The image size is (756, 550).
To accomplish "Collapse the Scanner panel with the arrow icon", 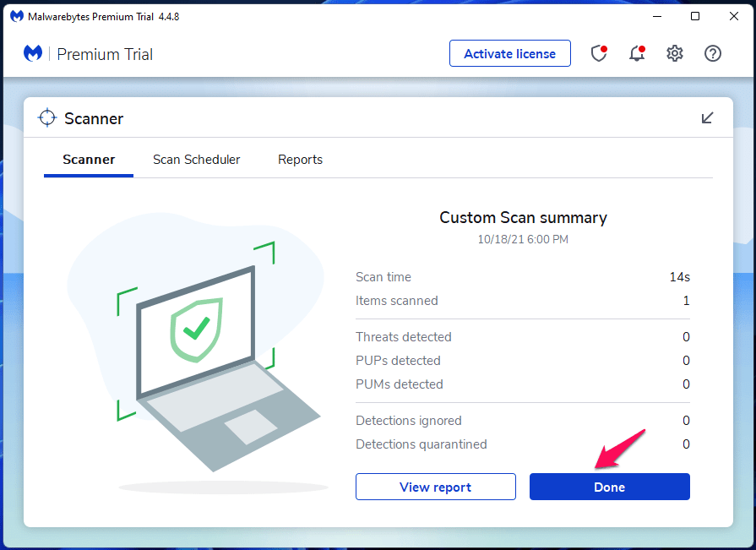I will point(707,117).
